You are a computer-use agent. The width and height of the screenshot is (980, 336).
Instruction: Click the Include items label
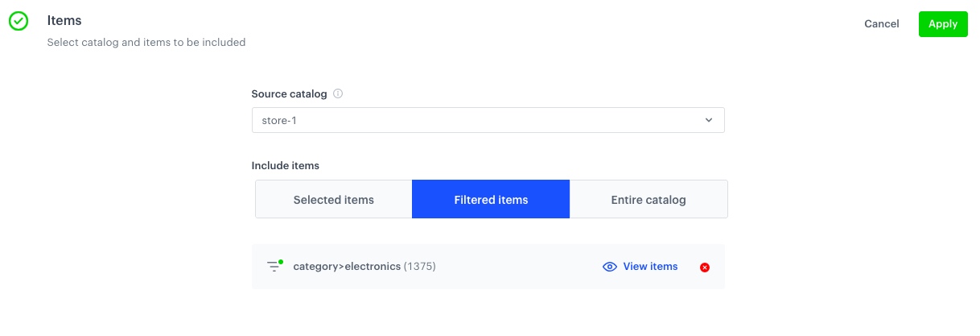point(286,165)
